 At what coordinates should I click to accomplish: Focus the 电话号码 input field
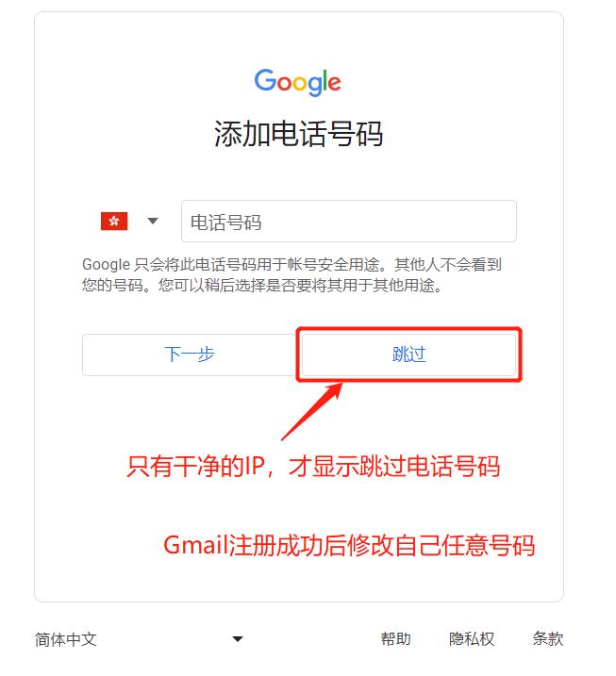pos(348,222)
